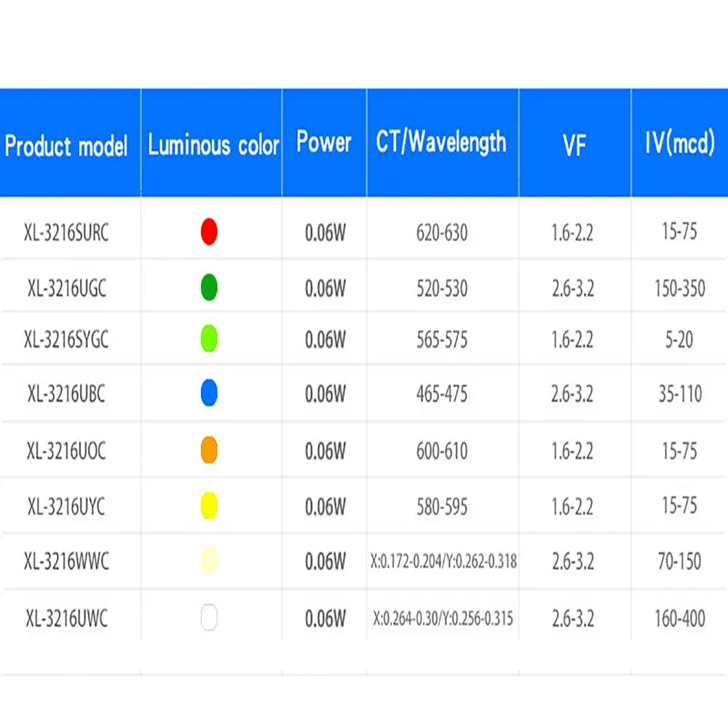The height and width of the screenshot is (728, 728).
Task: Select the VF column header
Action: tap(574, 145)
